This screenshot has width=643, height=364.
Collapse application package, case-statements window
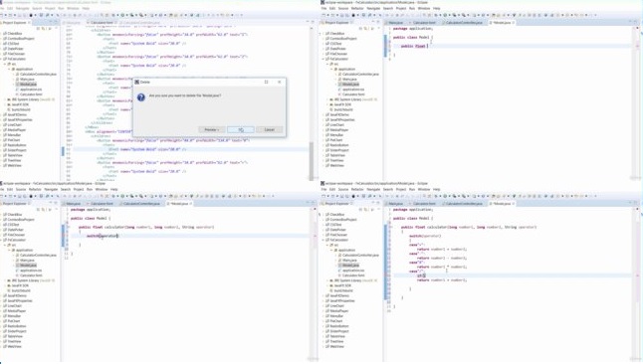(x=331, y=250)
